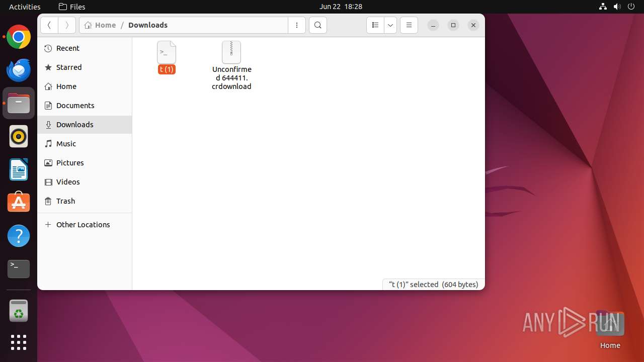Click the Unconfirmed 644411.crdownload file name
Image resolution: width=644 pixels, height=362 pixels.
[231, 78]
